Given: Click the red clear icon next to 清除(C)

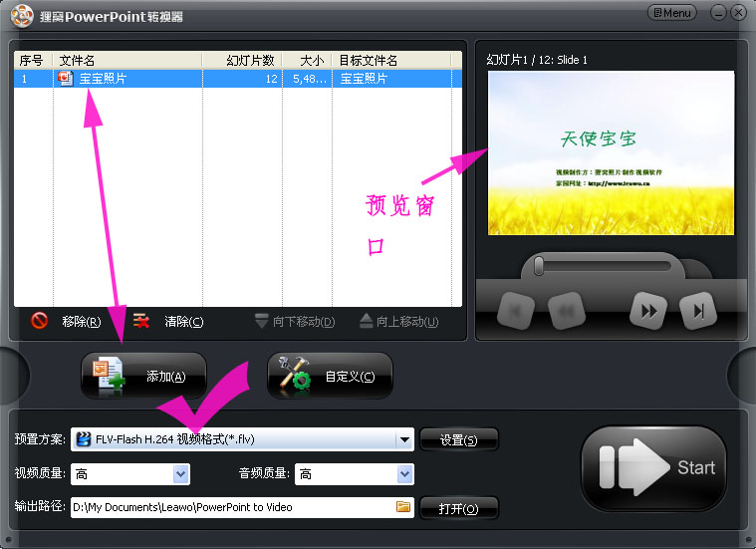Looking at the screenshot, I should click(x=140, y=320).
